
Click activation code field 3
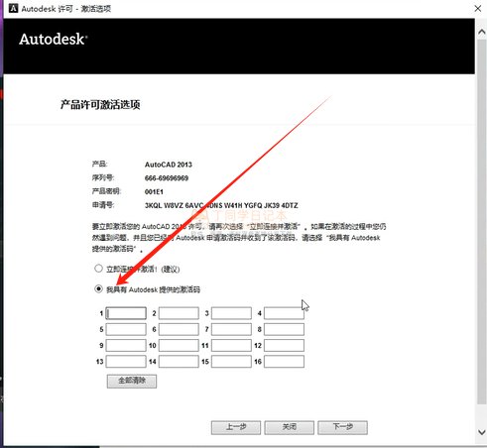231,313
